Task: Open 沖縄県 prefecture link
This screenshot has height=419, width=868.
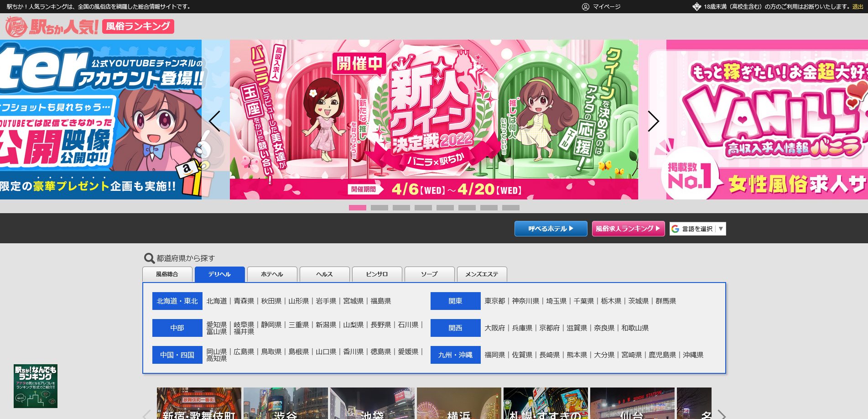Action: pyautogui.click(x=693, y=355)
